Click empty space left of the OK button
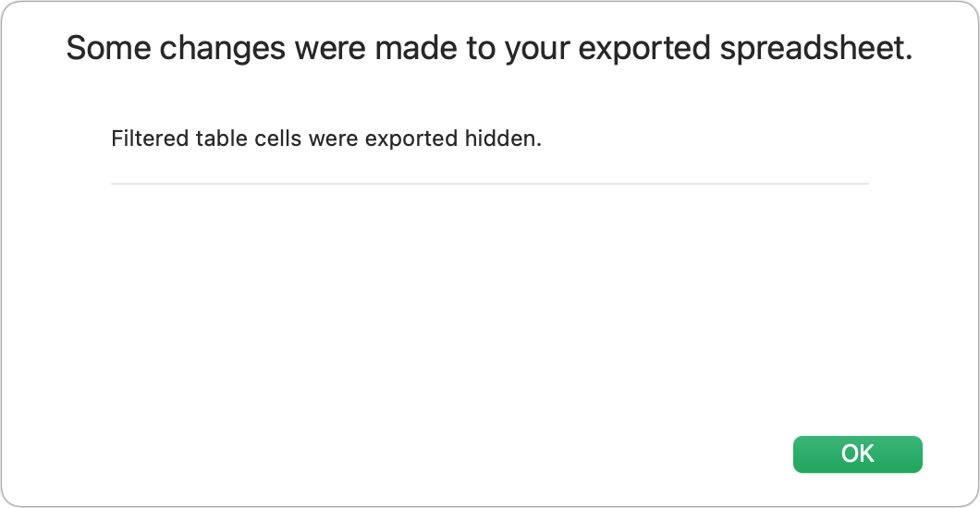Screen dimensions: 980x508 coord(555,454)
